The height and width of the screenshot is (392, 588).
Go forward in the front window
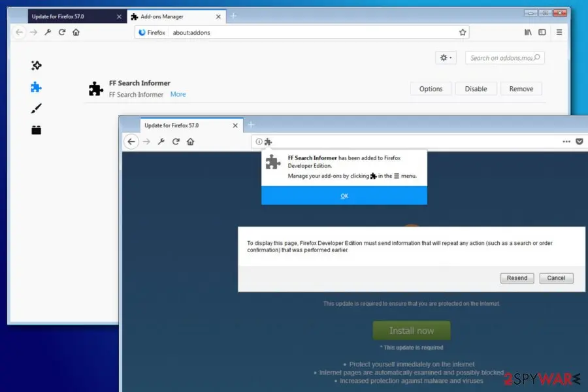(x=146, y=141)
